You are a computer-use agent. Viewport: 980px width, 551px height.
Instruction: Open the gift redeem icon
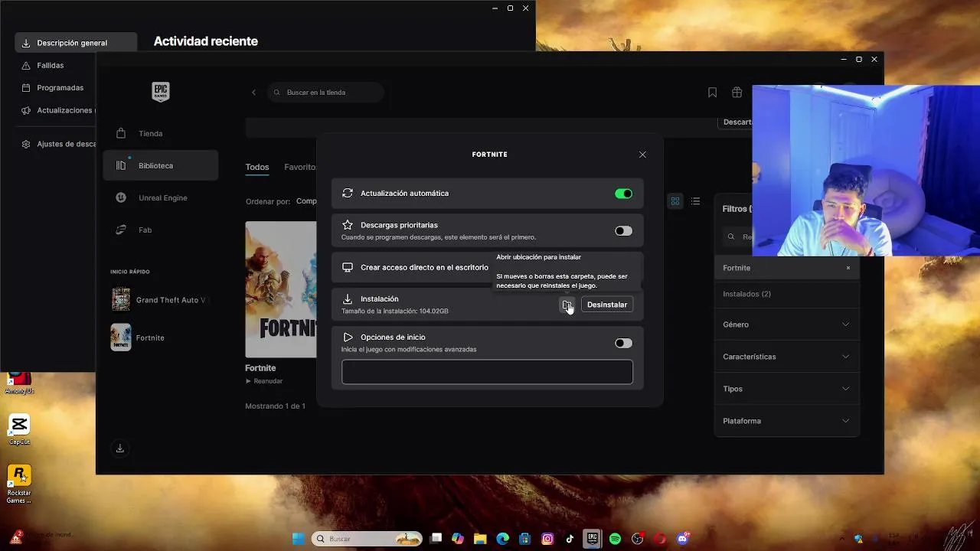[x=737, y=93]
